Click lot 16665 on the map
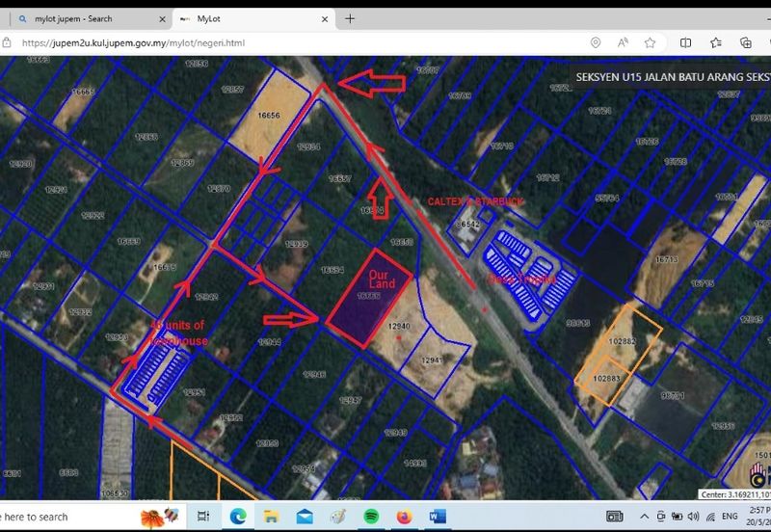Viewport: 771px width, 532px height. (83, 92)
